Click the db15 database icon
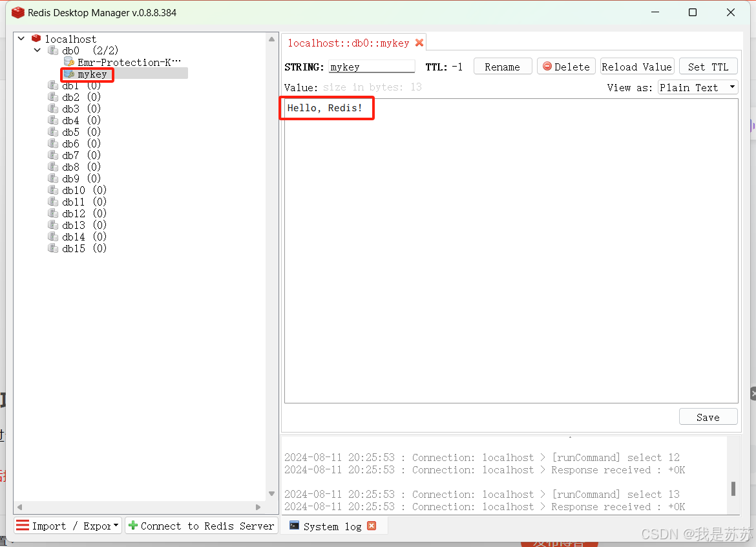The width and height of the screenshot is (756, 547). [x=53, y=248]
